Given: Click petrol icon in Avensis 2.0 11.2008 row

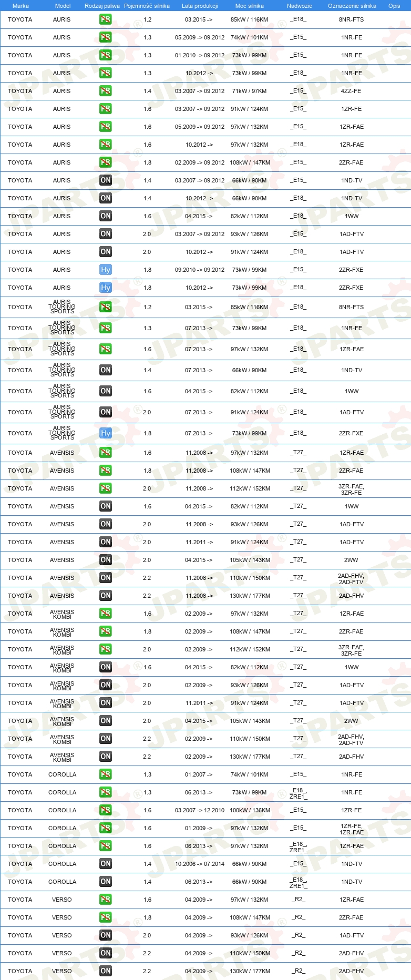Looking at the screenshot, I should point(106,488).
